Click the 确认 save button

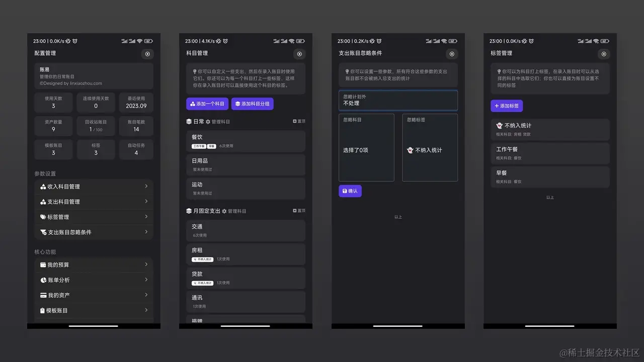pyautogui.click(x=350, y=191)
